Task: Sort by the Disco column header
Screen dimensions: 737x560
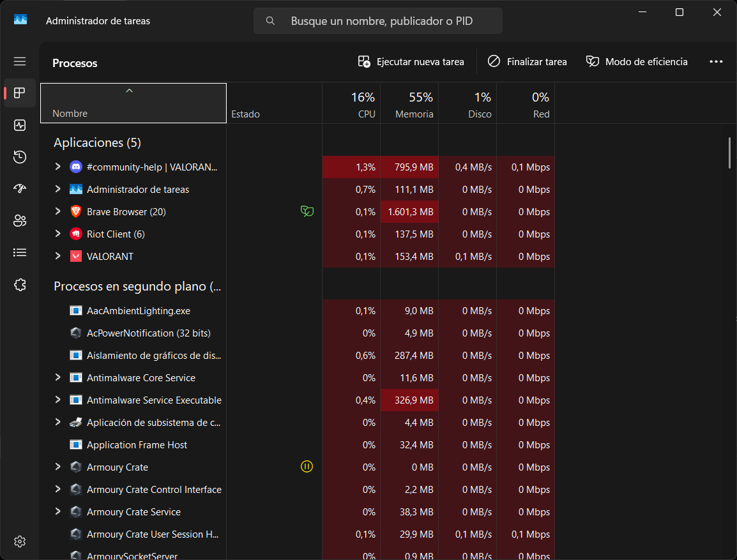Action: pos(467,103)
